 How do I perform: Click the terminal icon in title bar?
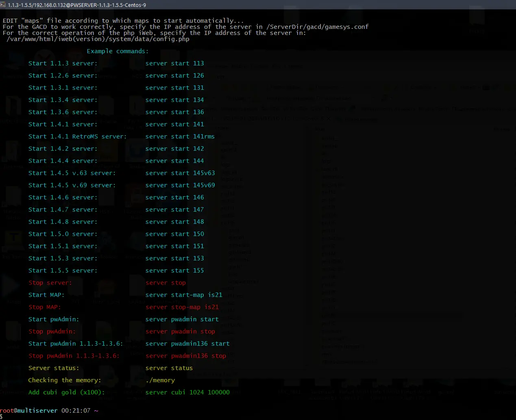tap(3, 5)
